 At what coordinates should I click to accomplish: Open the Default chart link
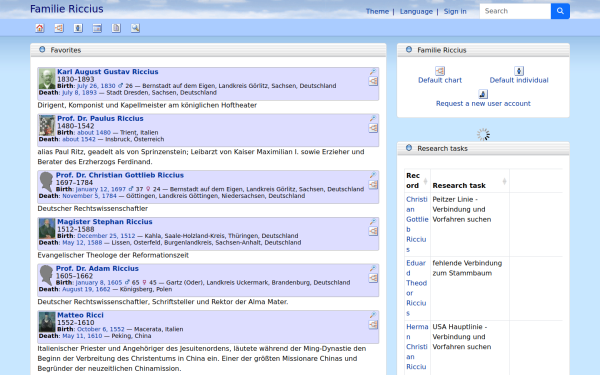click(440, 80)
